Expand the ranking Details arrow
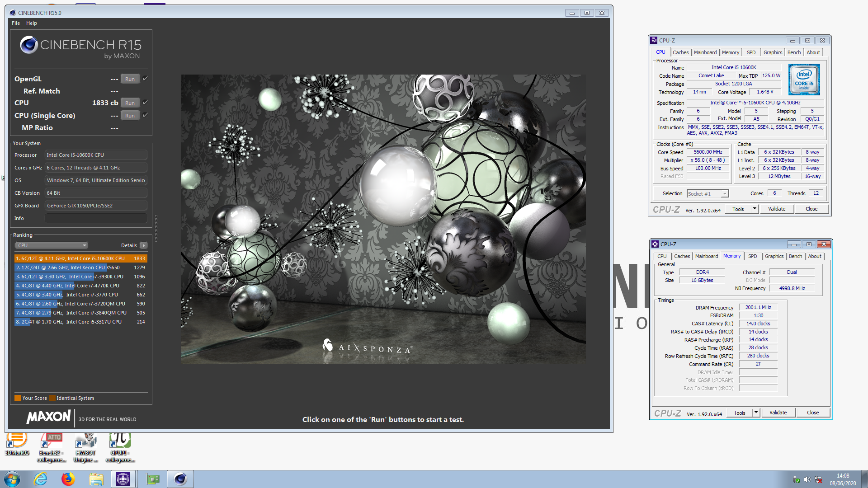 144,245
